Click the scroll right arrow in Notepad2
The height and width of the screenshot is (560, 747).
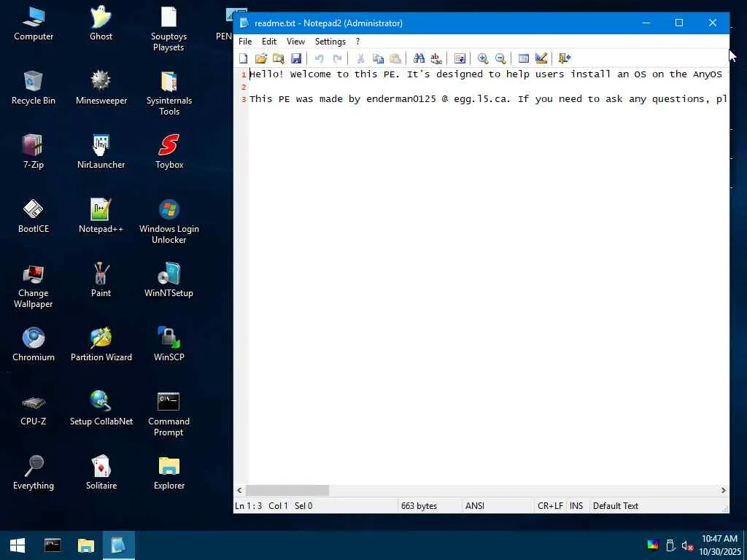(723, 490)
